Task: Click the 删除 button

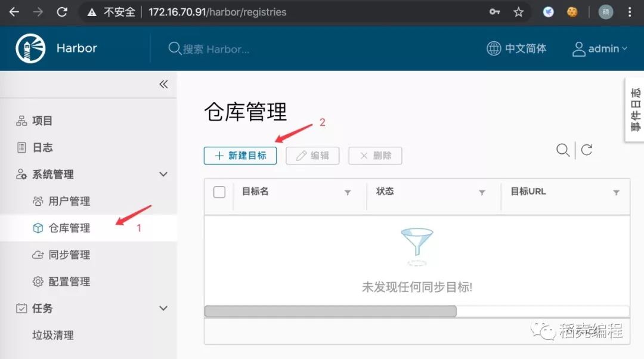Action: 376,156
